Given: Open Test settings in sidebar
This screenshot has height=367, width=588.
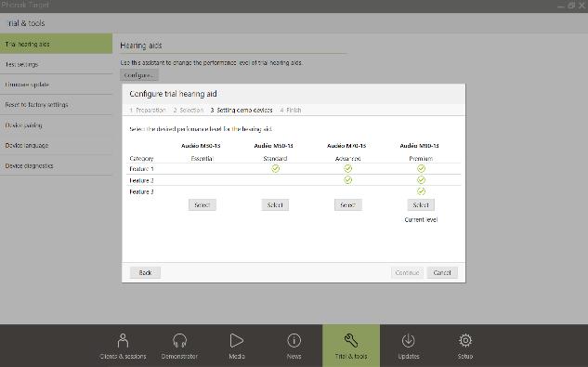Looking at the screenshot, I should (x=57, y=64).
